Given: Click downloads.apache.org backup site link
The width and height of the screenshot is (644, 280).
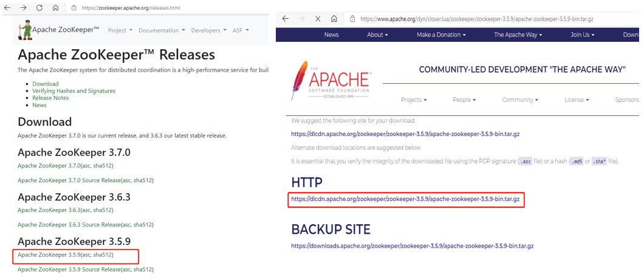Looking at the screenshot, I should click(413, 246).
